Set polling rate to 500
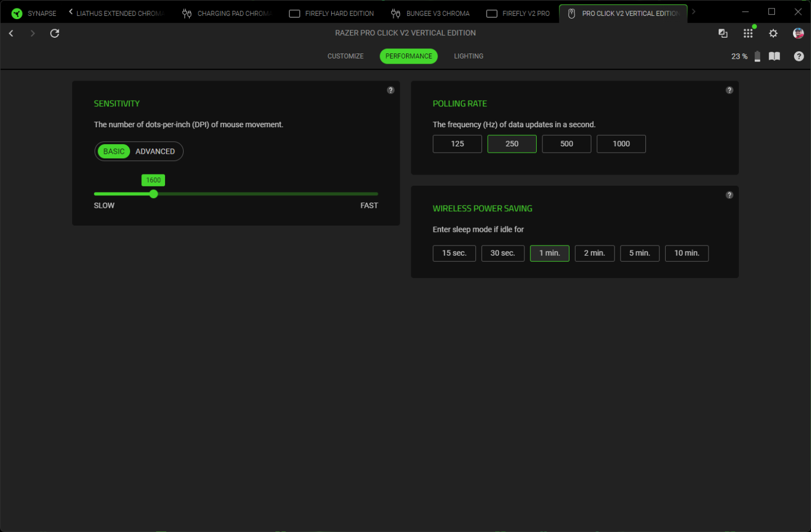Viewport: 811px width, 532px height. click(567, 144)
